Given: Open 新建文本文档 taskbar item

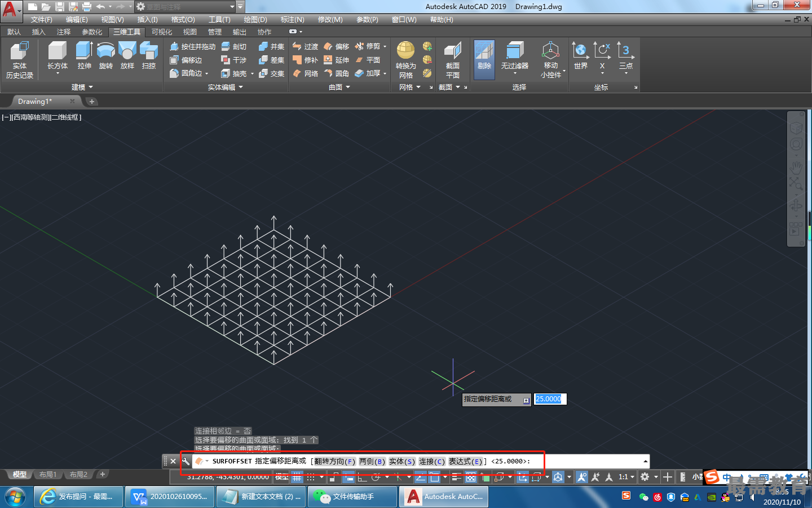Looking at the screenshot, I should (261, 497).
